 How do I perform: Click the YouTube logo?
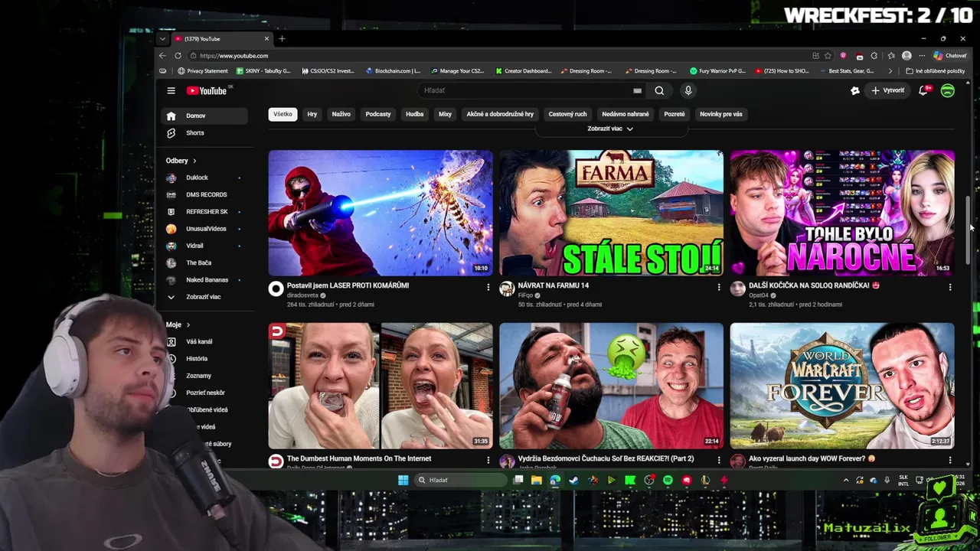point(207,90)
